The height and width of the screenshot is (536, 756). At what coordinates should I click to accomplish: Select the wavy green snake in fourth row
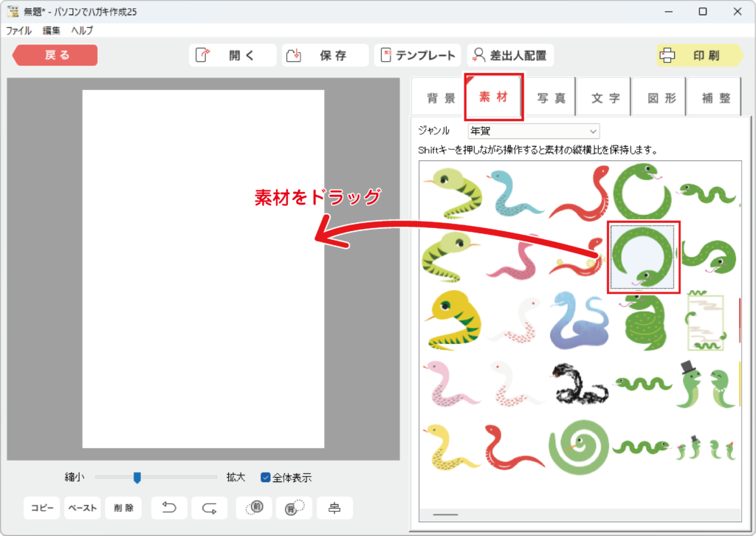pos(643,384)
